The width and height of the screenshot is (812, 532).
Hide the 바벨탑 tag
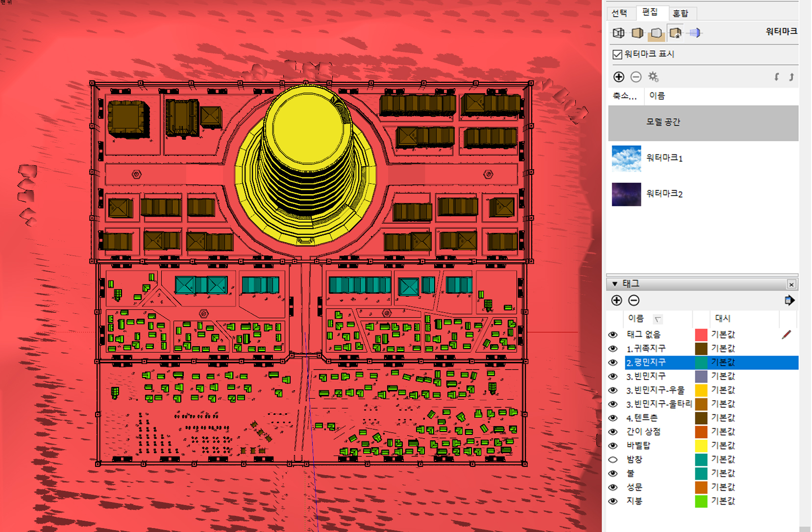[613, 446]
